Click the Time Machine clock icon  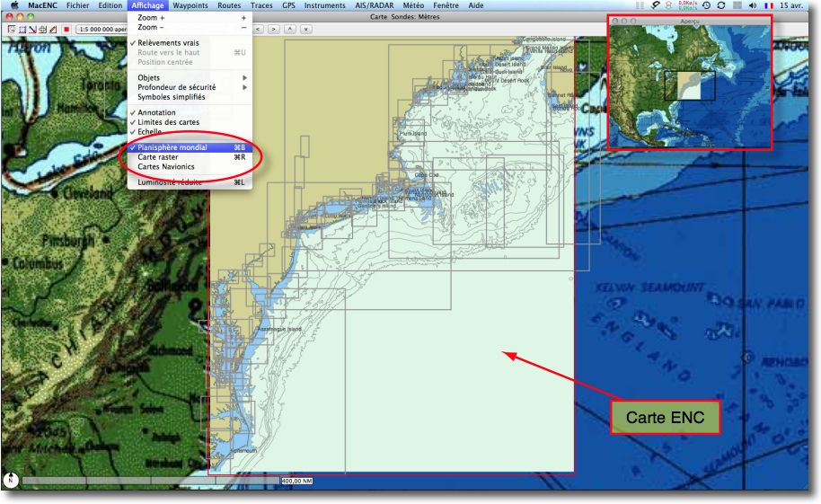tap(706, 5)
